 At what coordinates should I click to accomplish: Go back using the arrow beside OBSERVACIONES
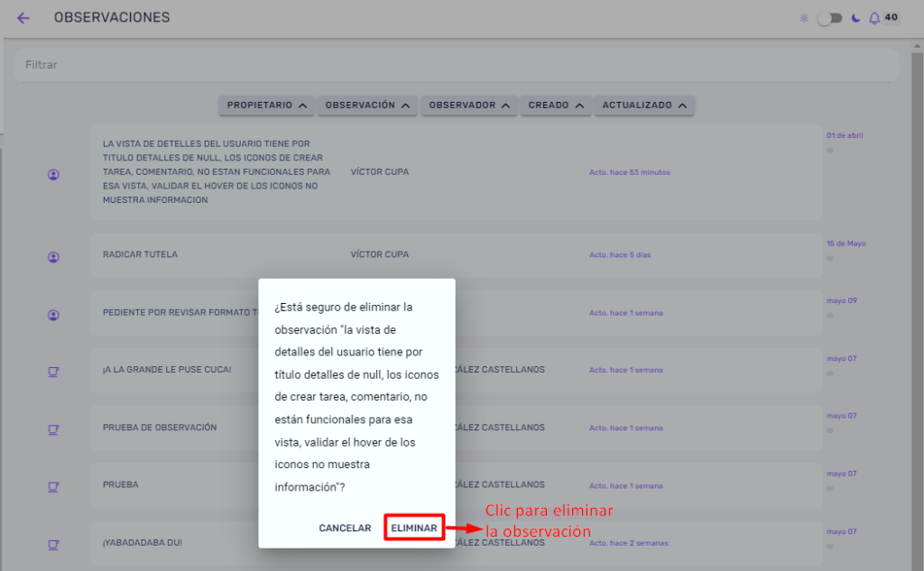(23, 18)
